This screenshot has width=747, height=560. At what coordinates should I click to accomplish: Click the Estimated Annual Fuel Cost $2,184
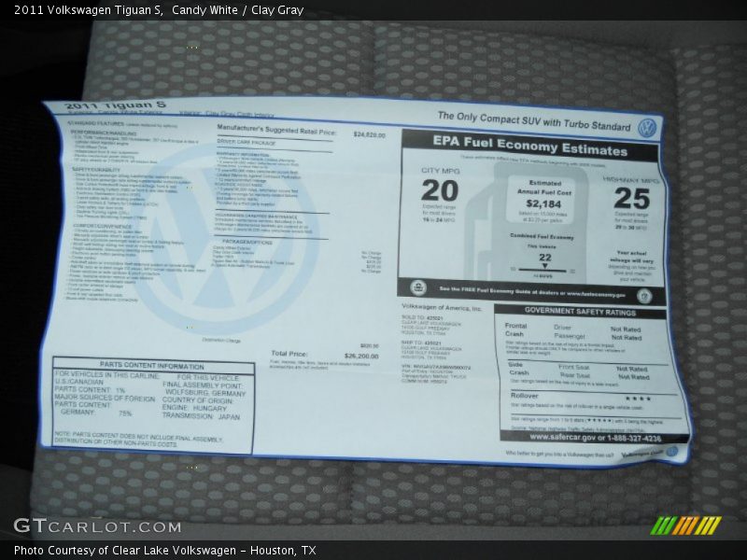coord(543,203)
